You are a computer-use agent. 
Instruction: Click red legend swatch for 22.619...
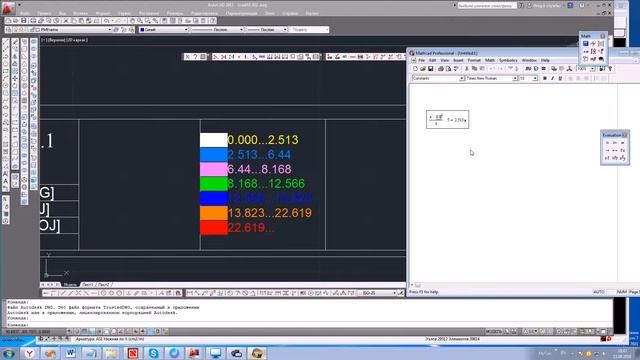click(x=213, y=228)
